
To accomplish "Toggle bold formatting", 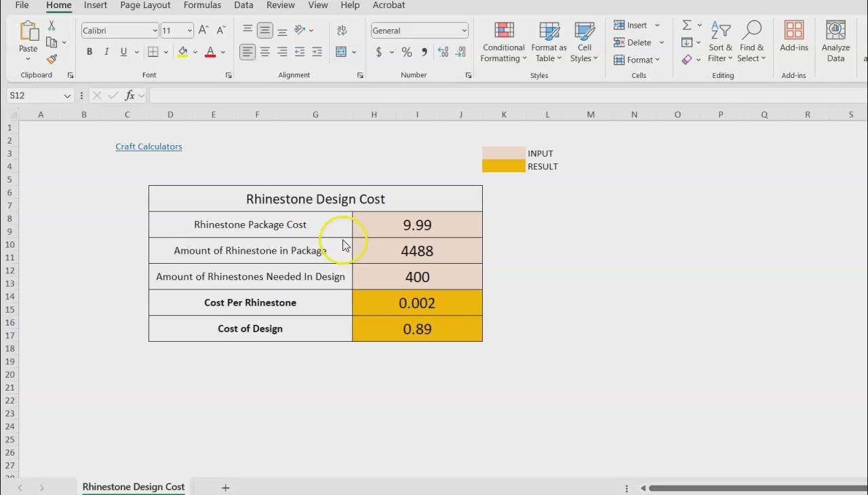I will pyautogui.click(x=90, y=52).
